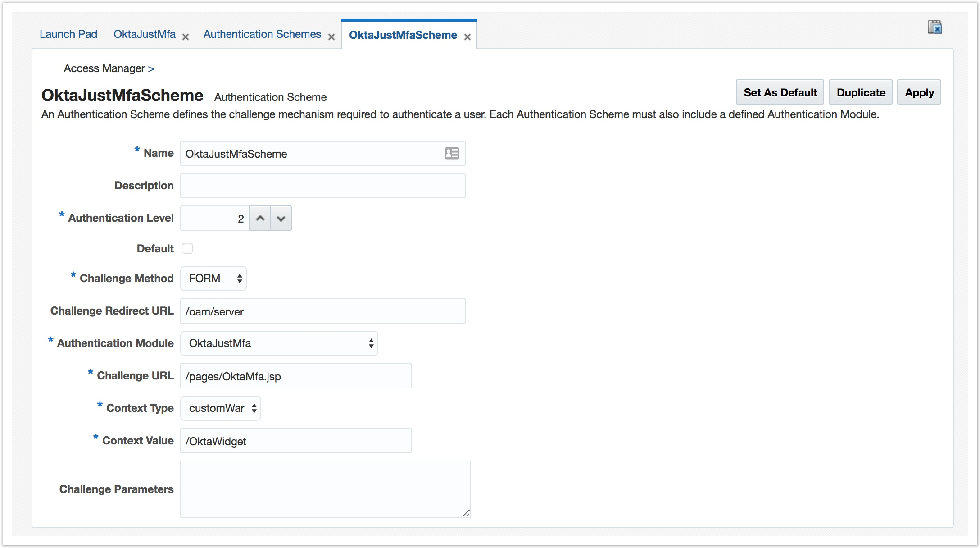Click the contact card icon in the Name field
Screen dimensions: 980x548
(x=452, y=153)
